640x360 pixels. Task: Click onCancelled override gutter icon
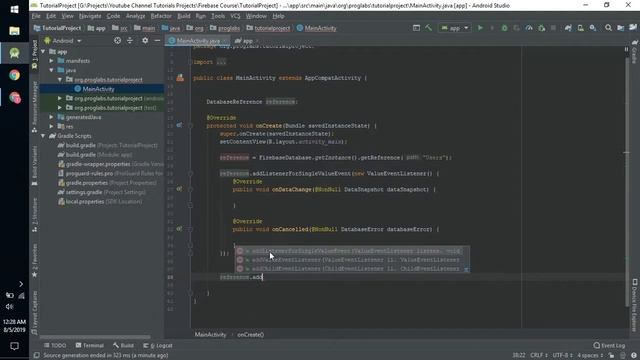click(179, 229)
